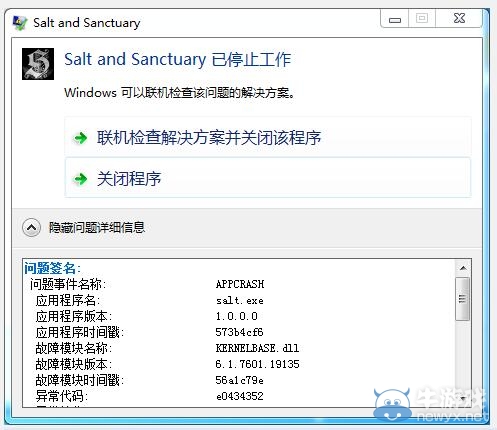Click the title bar application icon
Image resolution: width=497 pixels, height=430 pixels.
point(20,23)
